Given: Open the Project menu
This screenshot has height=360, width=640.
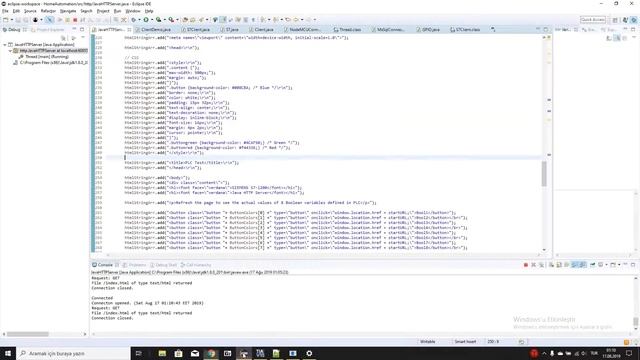Looking at the screenshot, I should tap(103, 11).
